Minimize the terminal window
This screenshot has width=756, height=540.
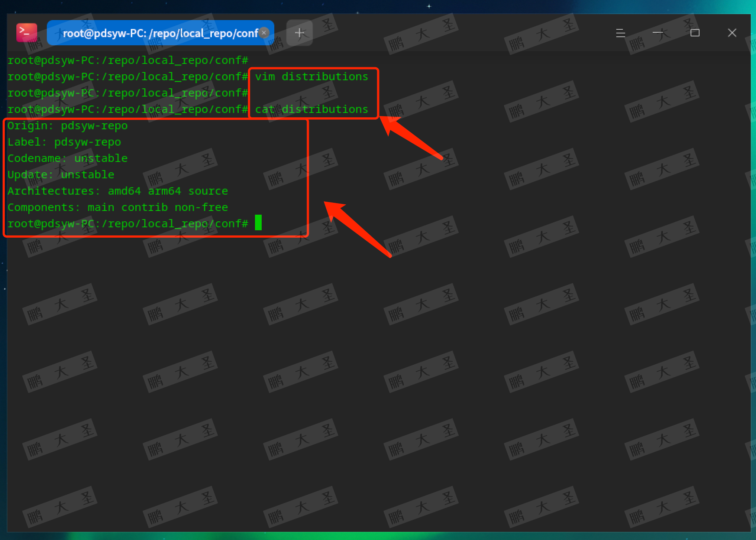pyautogui.click(x=658, y=33)
